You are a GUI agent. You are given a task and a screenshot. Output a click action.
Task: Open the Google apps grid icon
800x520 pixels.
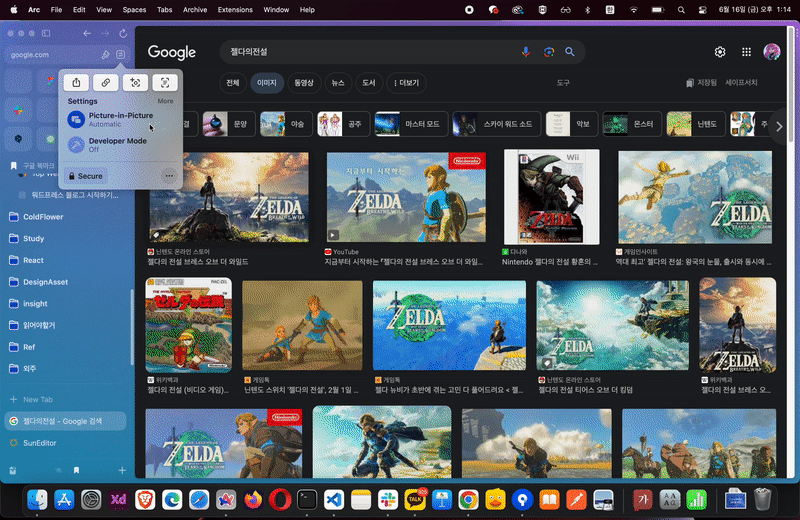point(746,52)
